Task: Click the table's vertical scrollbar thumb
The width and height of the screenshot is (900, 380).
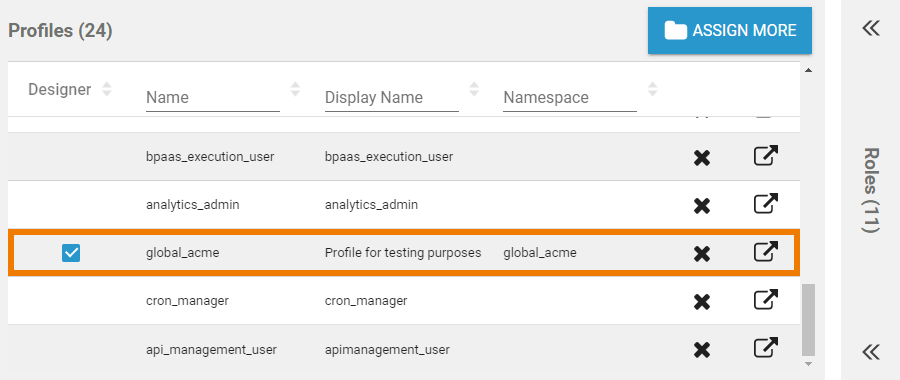Action: 808,319
